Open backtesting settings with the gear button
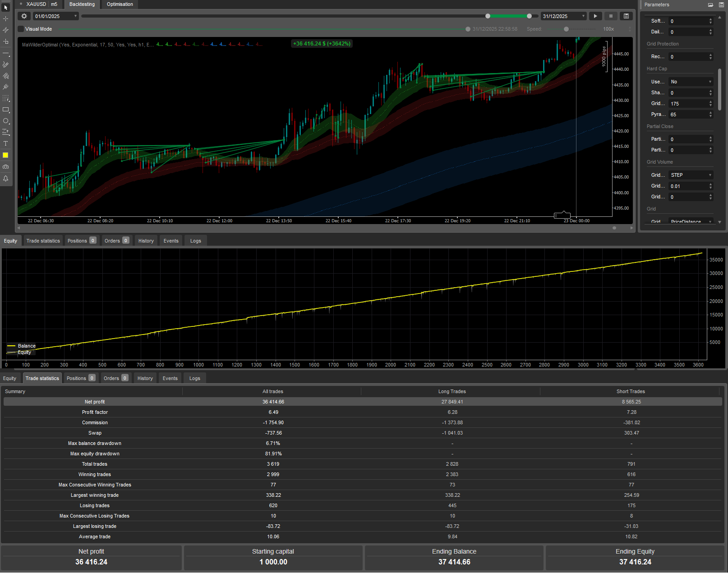Viewport: 728px width, 573px height. pyautogui.click(x=24, y=16)
